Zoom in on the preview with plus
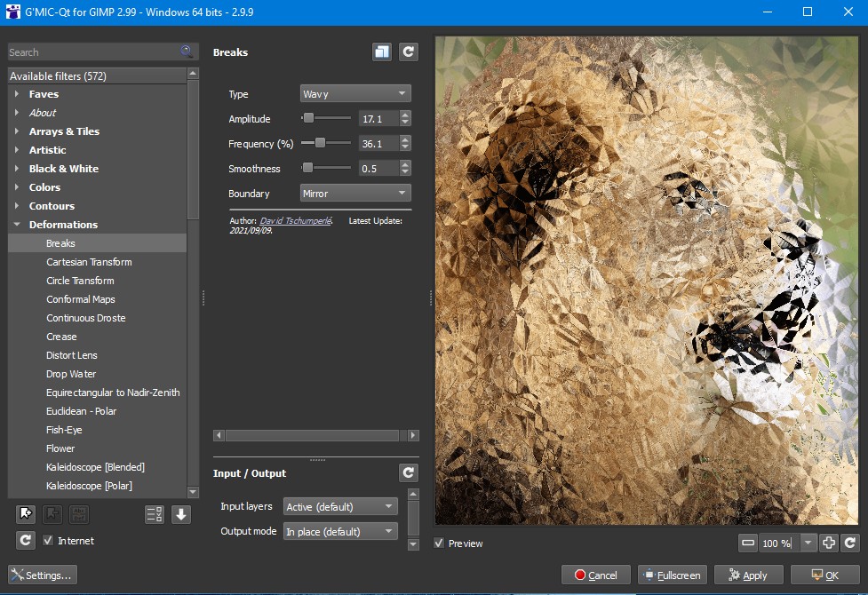Viewport: 868px width, 595px height. 828,543
